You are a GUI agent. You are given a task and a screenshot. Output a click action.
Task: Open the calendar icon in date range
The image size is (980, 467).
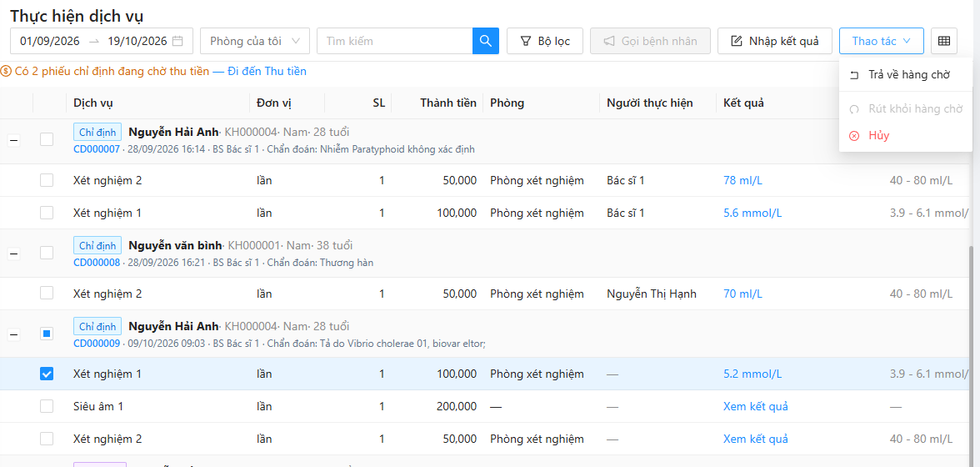pos(178,41)
